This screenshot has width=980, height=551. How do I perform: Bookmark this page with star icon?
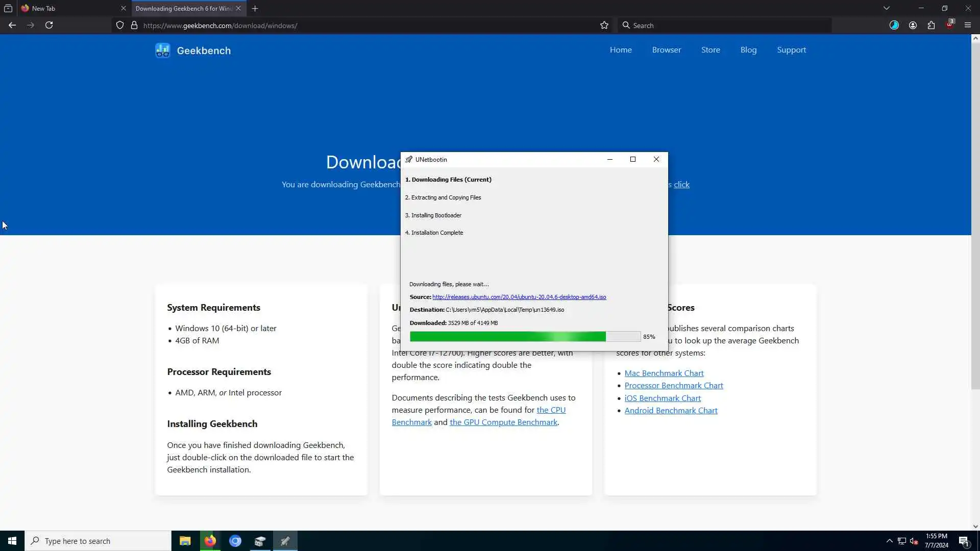coord(604,26)
